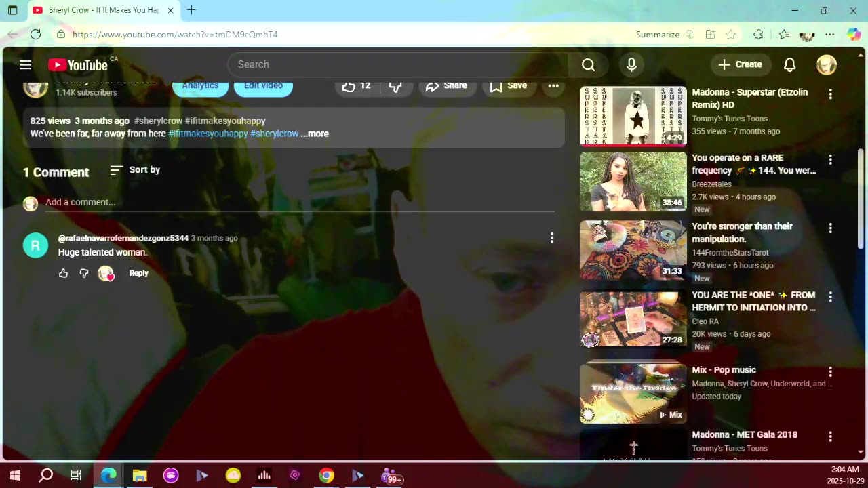Open the Windows Start menu
Screen dimensions: 868x488
[x=15, y=476]
